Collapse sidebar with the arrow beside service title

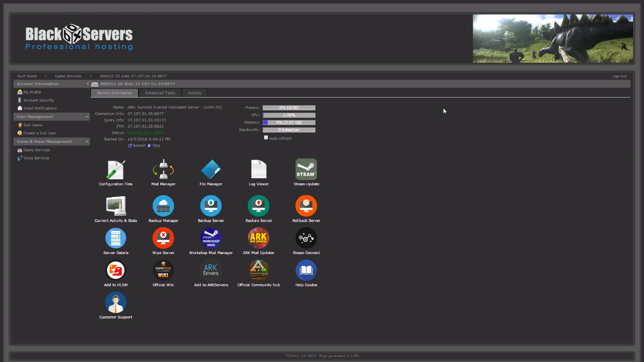point(88,84)
